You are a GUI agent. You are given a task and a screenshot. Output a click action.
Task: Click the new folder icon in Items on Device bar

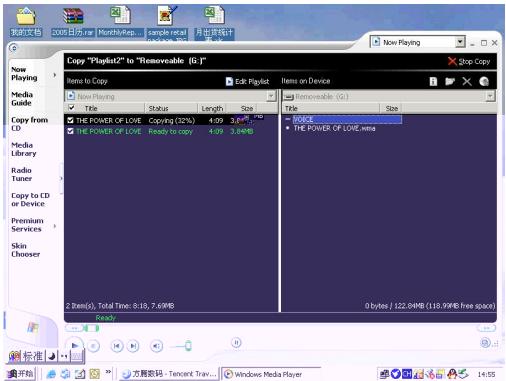[450, 81]
